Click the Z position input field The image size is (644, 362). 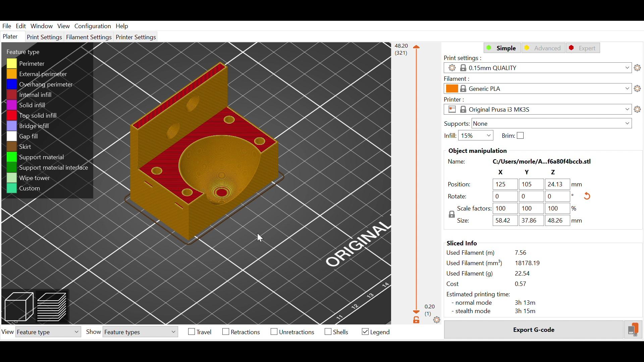point(557,184)
